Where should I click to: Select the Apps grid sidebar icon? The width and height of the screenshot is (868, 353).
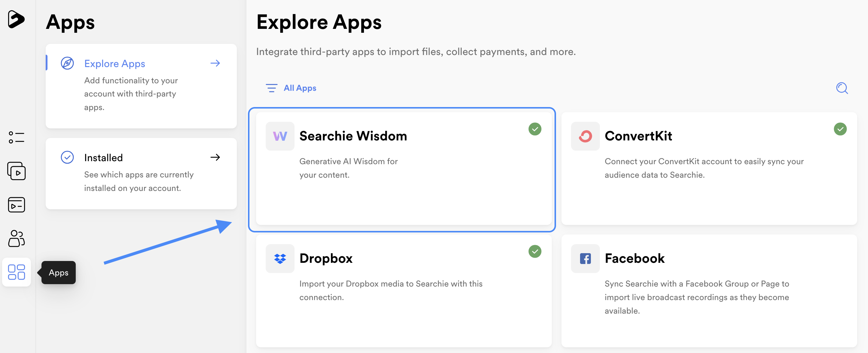pyautogui.click(x=16, y=272)
